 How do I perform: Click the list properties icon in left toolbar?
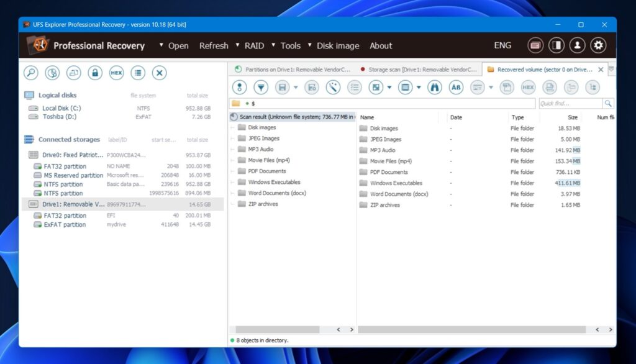coord(138,73)
